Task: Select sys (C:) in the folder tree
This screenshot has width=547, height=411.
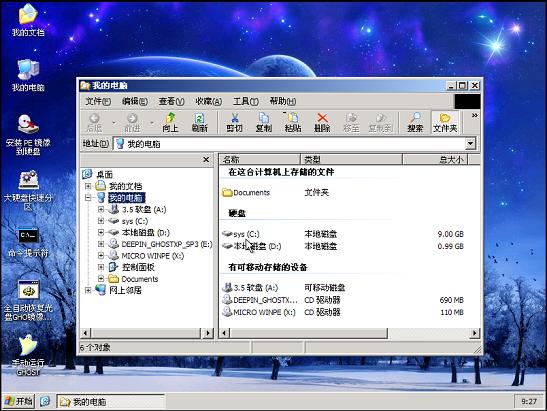Action: (135, 221)
